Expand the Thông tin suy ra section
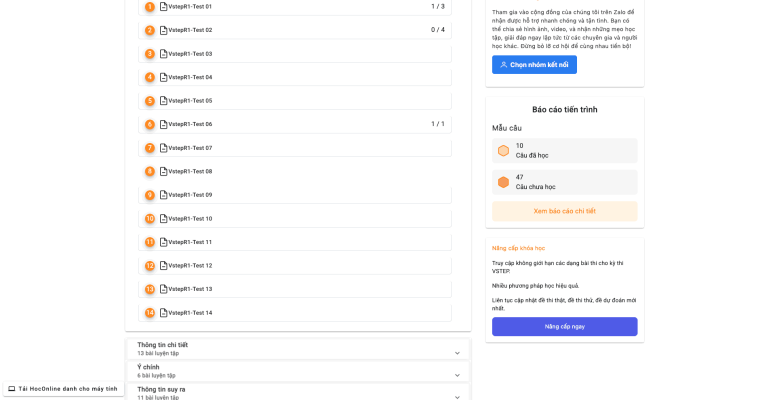 (298, 393)
